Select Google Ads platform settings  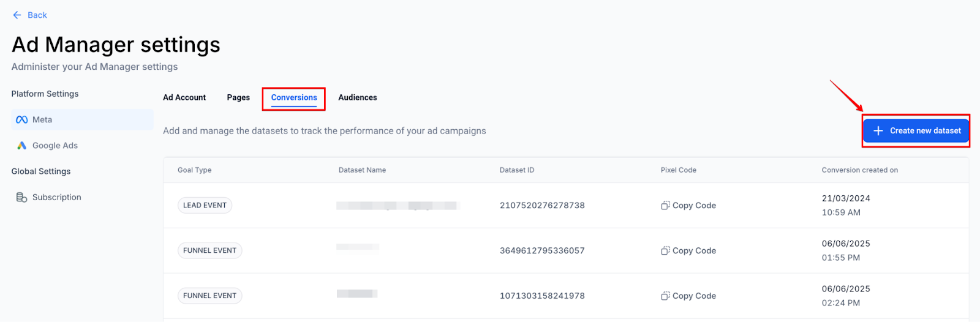pos(55,146)
